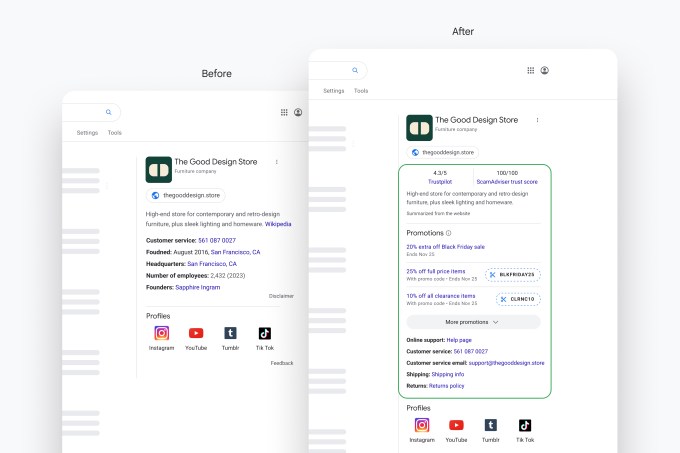Screen dimensions: 680x453
Task: Open the Help page link
Action: [459, 340]
